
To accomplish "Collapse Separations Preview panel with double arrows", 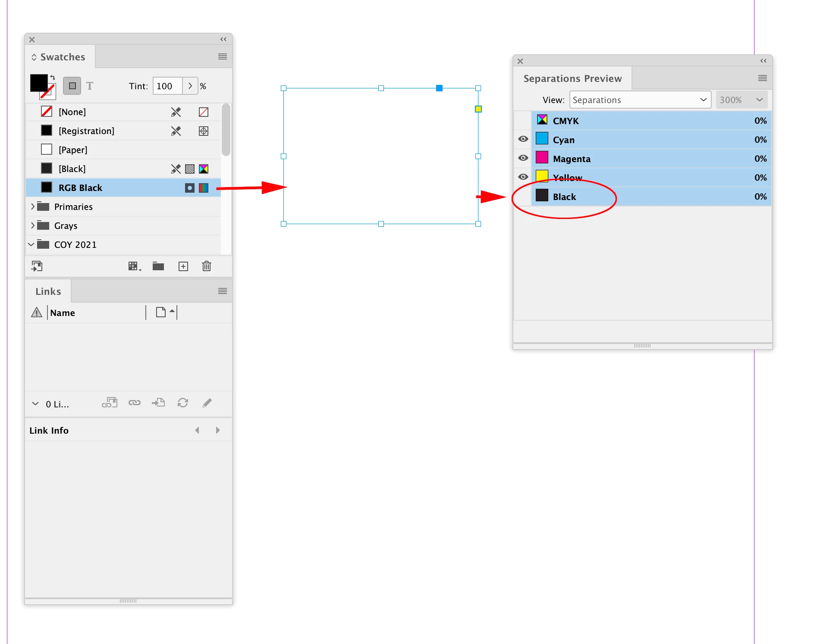I will (763, 61).
